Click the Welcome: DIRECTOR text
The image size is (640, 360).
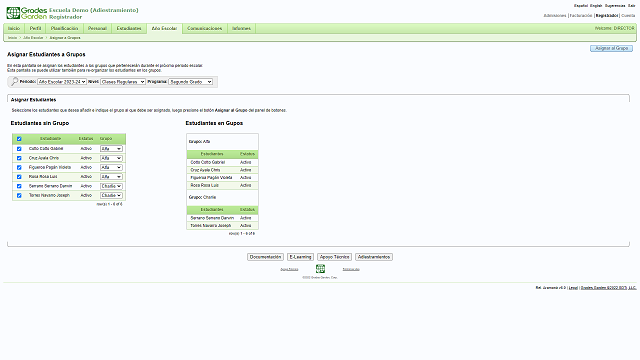pos(615,29)
